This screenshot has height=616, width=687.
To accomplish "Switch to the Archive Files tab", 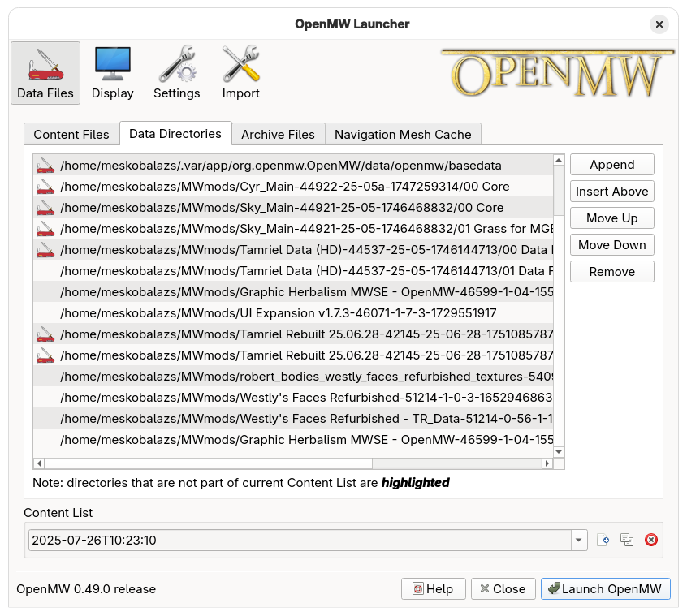I will 278,135.
